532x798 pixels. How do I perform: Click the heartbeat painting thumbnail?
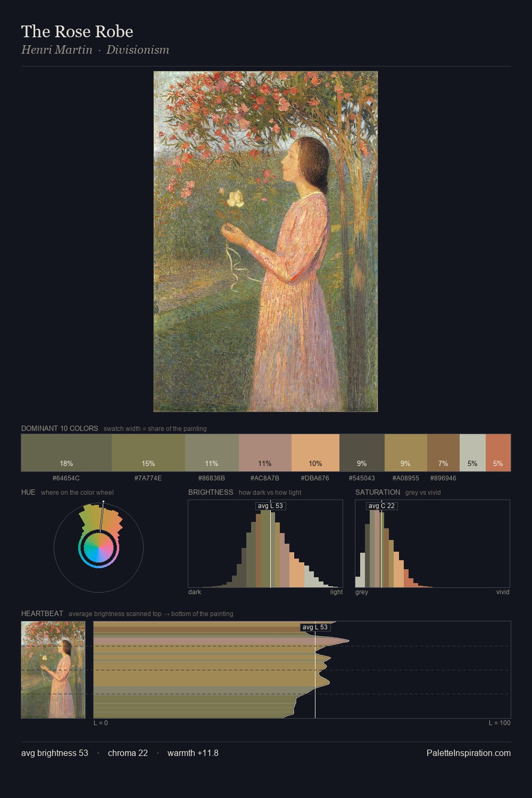click(53, 670)
